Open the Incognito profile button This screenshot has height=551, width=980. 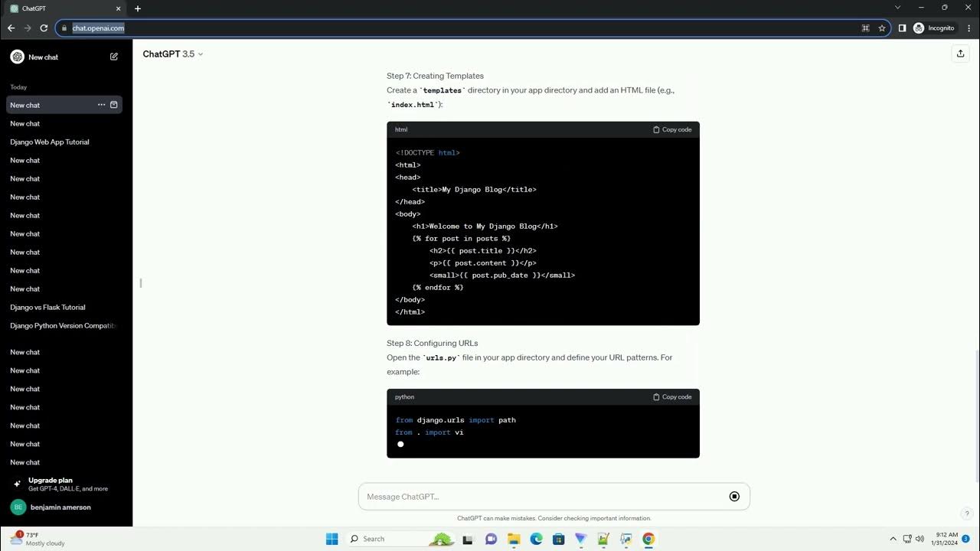(x=933, y=28)
